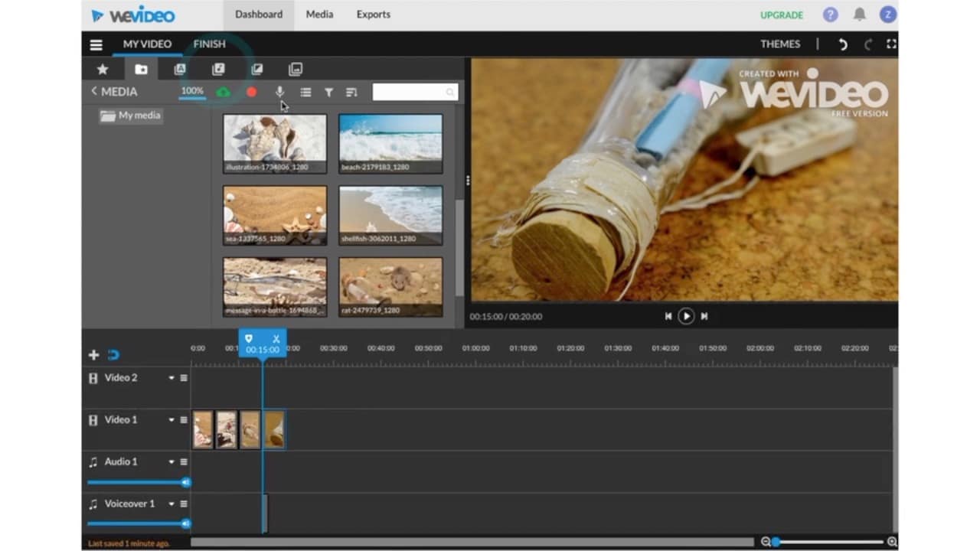Switch to the Text media panel
980x551 pixels.
tap(179, 69)
